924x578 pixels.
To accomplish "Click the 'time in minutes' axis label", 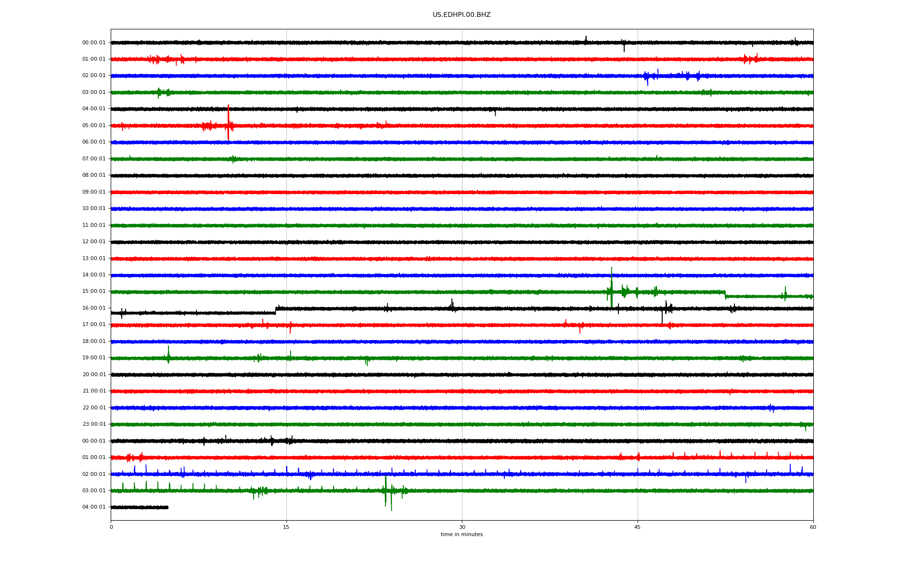I will (x=462, y=535).
